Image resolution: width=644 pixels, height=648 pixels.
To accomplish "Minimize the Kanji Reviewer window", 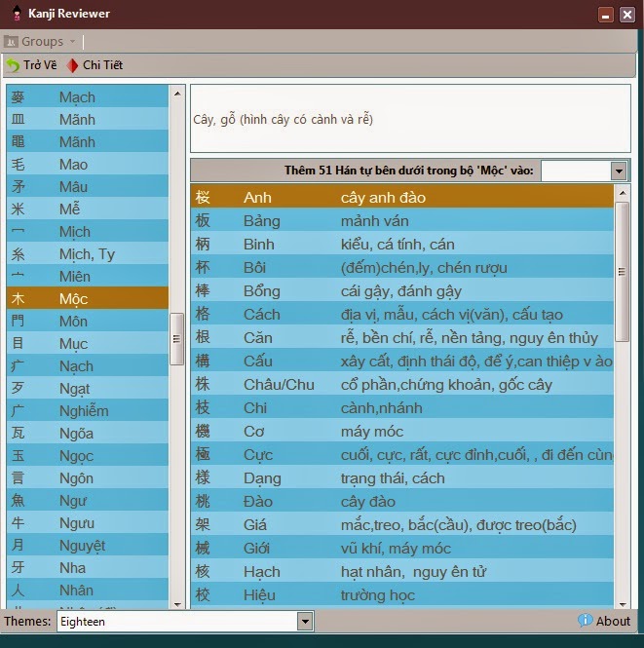I will pos(606,15).
